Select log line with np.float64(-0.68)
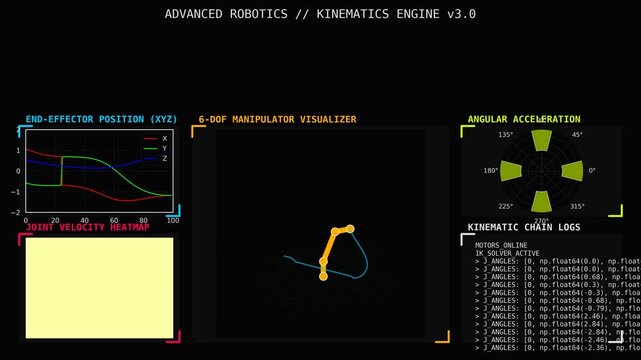 (558, 301)
